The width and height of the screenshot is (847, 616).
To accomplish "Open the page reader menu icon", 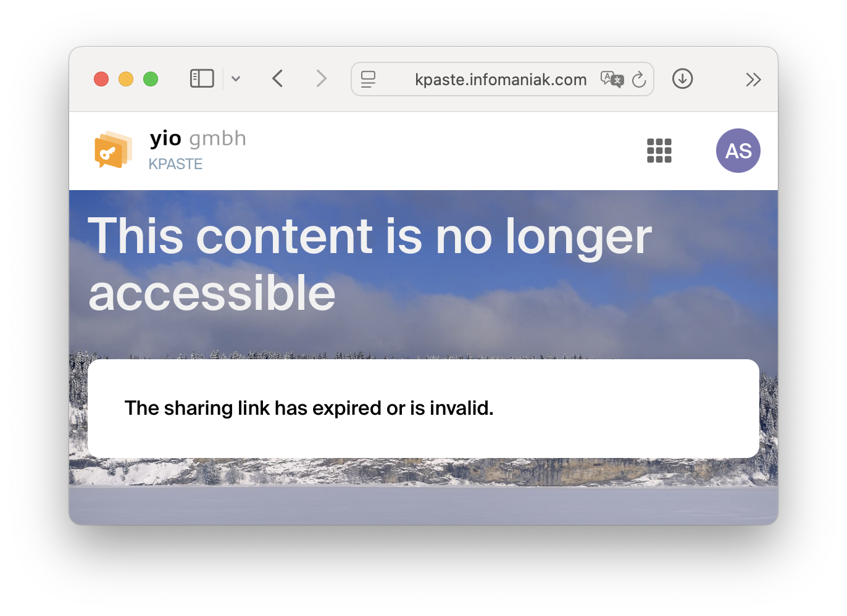I will coord(368,79).
